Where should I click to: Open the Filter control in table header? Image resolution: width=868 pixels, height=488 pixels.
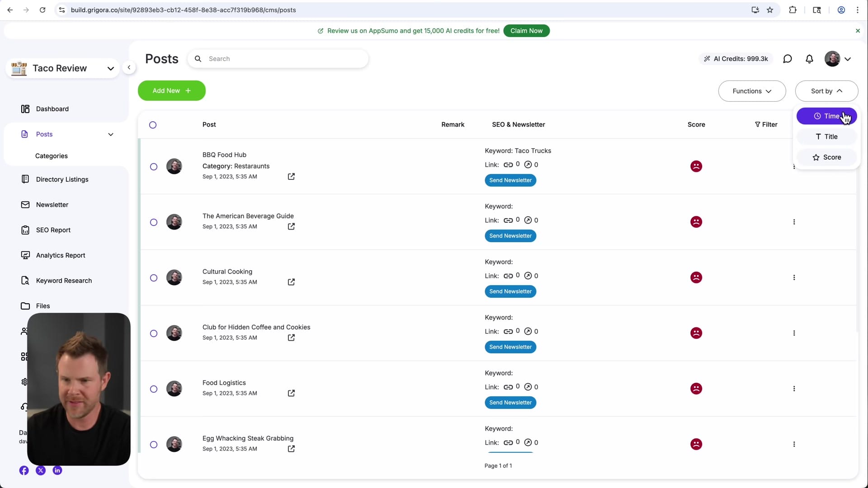click(x=766, y=124)
